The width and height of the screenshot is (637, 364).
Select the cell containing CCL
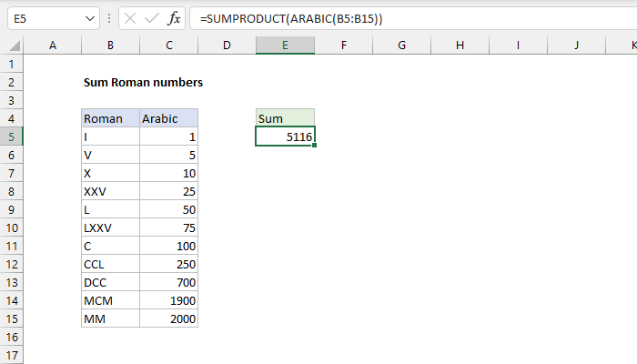[110, 264]
